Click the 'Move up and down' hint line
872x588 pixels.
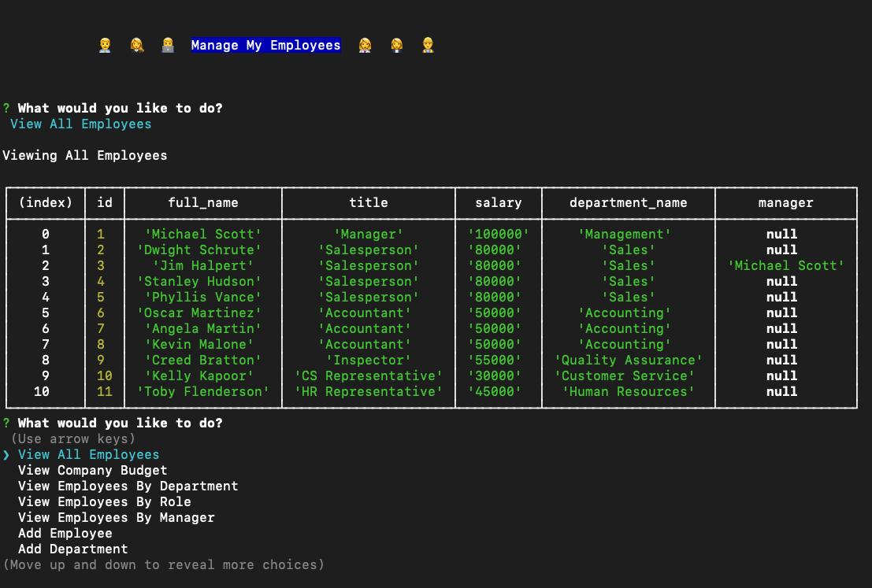coord(164,564)
